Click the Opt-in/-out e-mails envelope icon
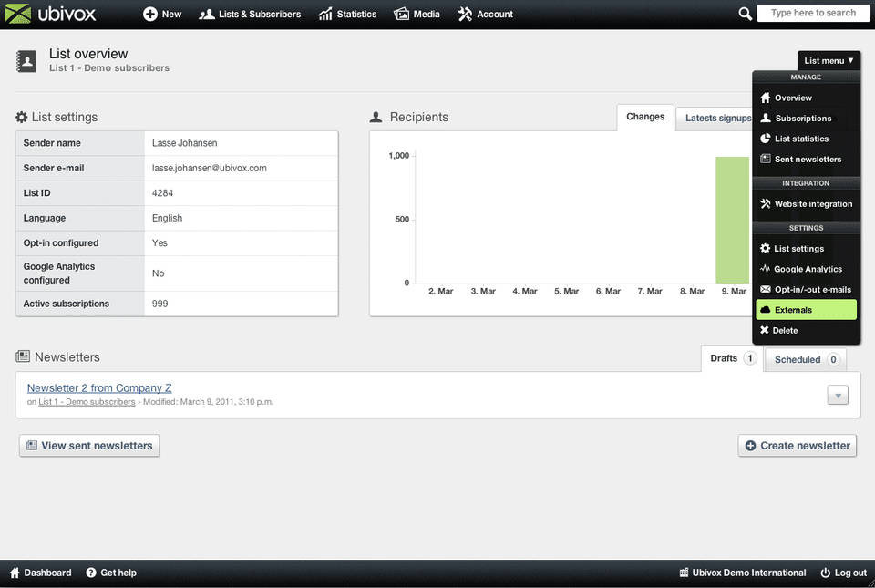 tap(765, 290)
